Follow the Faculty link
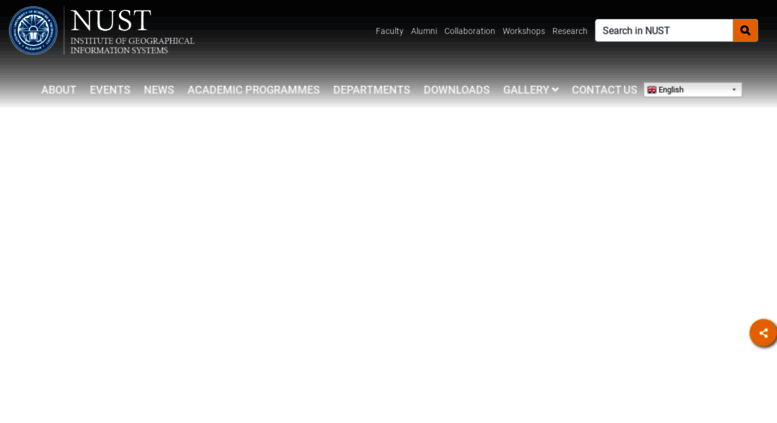 [x=389, y=31]
